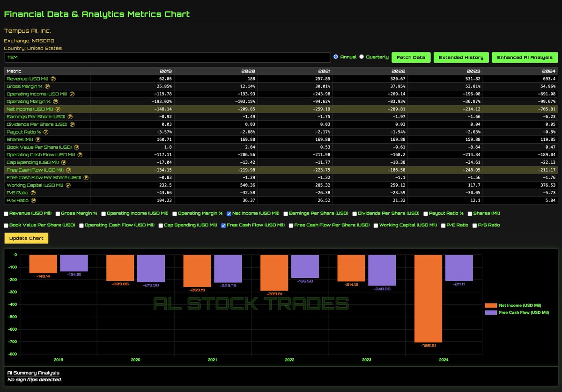
Task: Click the AI Summary Analysis heading
Action: tap(33, 373)
